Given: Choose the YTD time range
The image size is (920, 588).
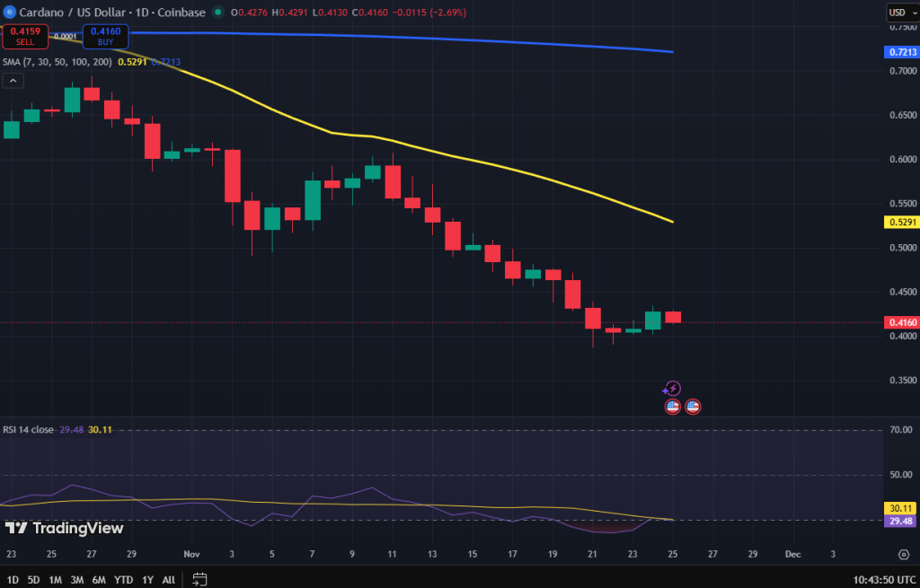Looking at the screenshot, I should [123, 580].
